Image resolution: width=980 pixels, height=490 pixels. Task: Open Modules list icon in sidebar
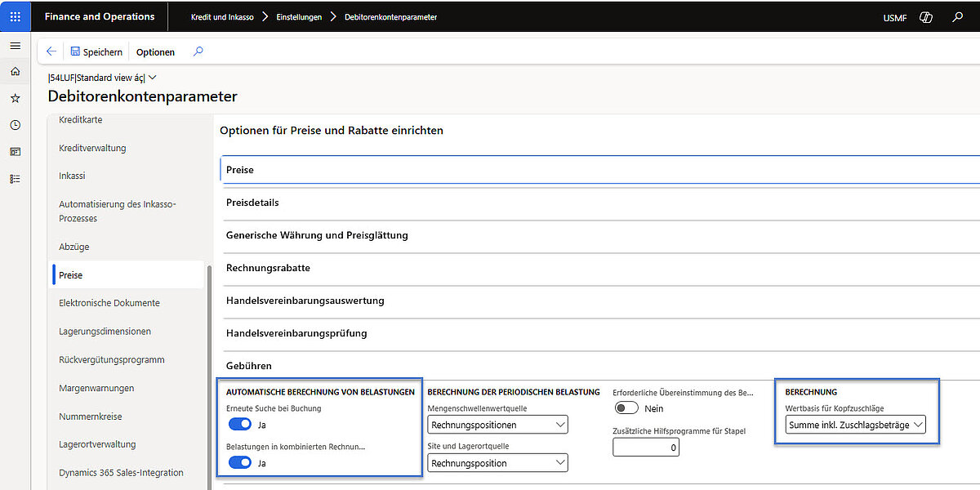click(15, 178)
